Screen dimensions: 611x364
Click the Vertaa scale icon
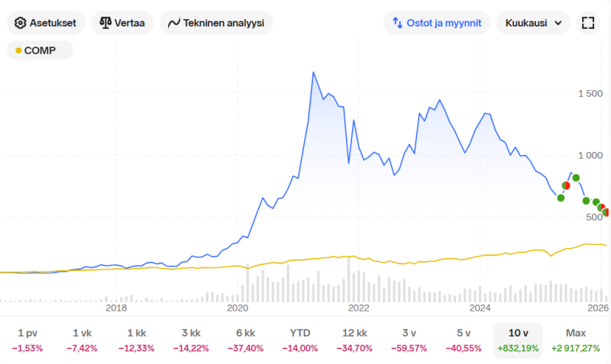(x=105, y=23)
